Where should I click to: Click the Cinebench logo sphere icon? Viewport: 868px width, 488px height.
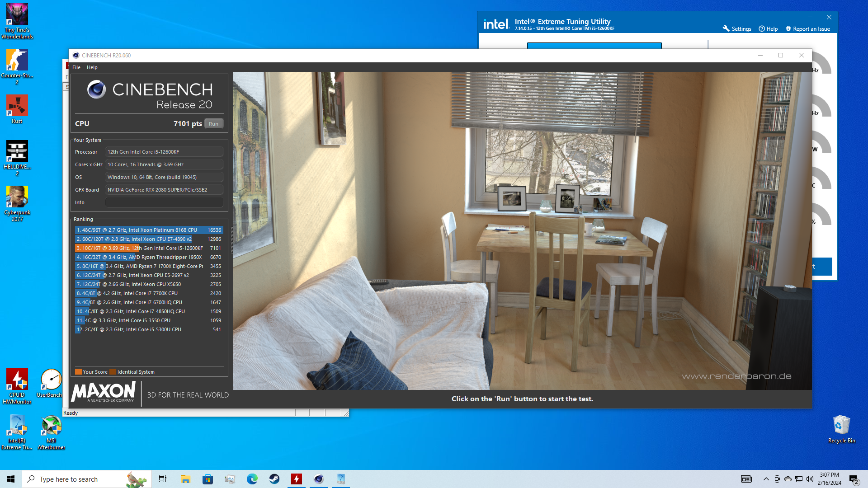point(96,89)
